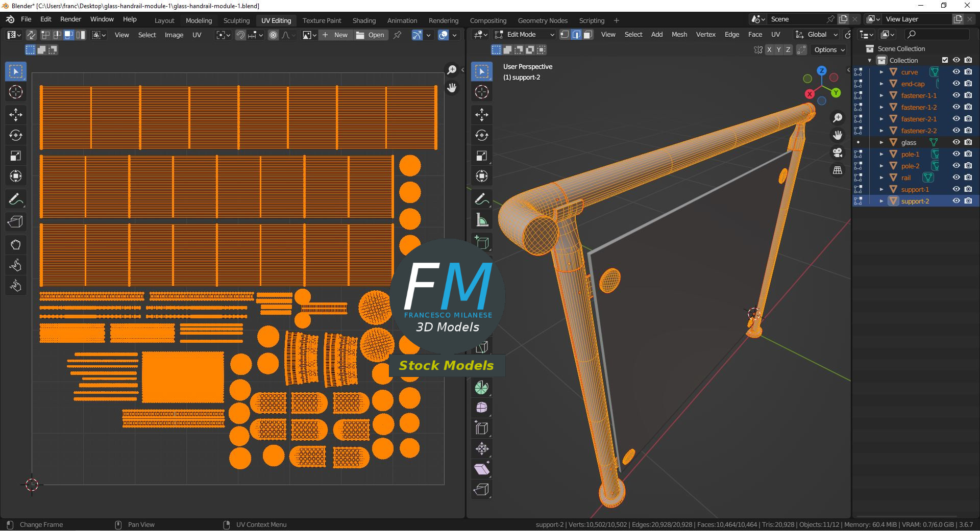
Task: Add a new workspace with plus button
Action: [x=616, y=20]
